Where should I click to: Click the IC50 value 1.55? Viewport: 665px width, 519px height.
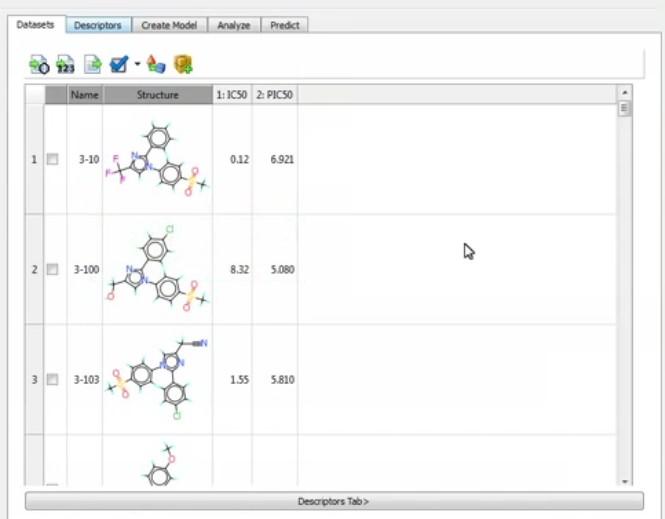tap(239, 379)
